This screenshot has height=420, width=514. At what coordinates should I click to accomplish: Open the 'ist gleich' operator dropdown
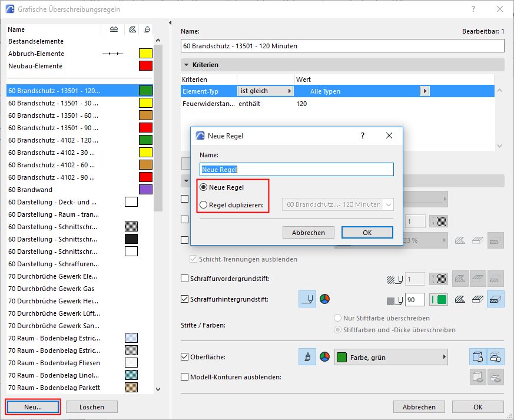point(265,91)
